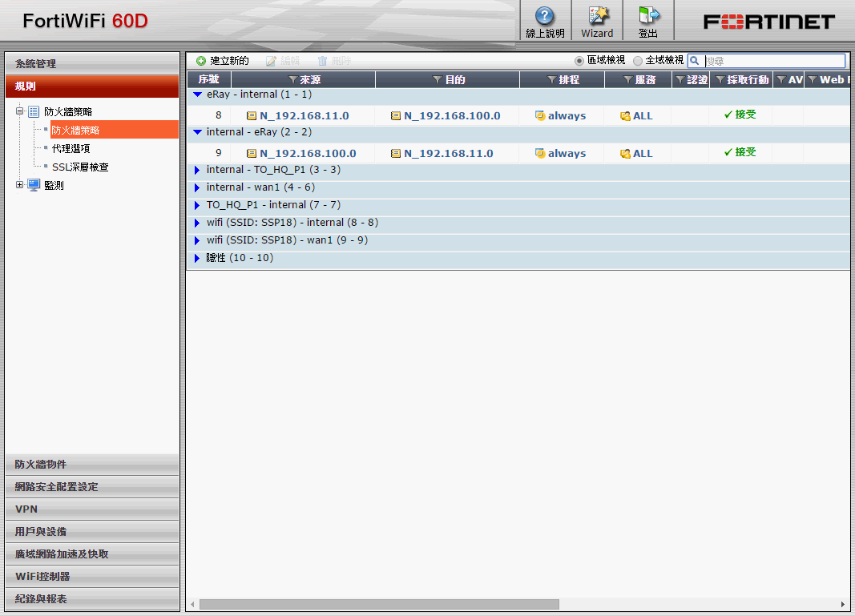Image resolution: width=855 pixels, height=616 pixels.
Task: Click the filter icon on 來源 column
Action: click(292, 80)
